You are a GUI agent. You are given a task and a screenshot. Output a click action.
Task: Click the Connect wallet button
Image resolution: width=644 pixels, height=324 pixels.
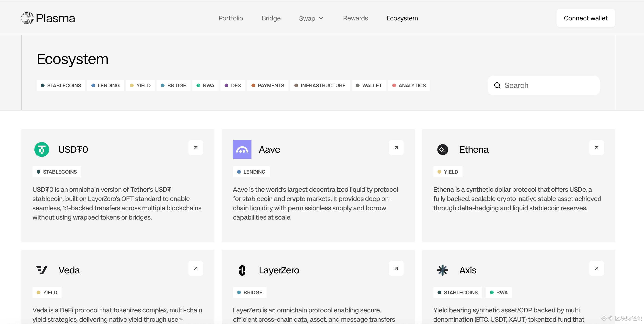pos(586,18)
